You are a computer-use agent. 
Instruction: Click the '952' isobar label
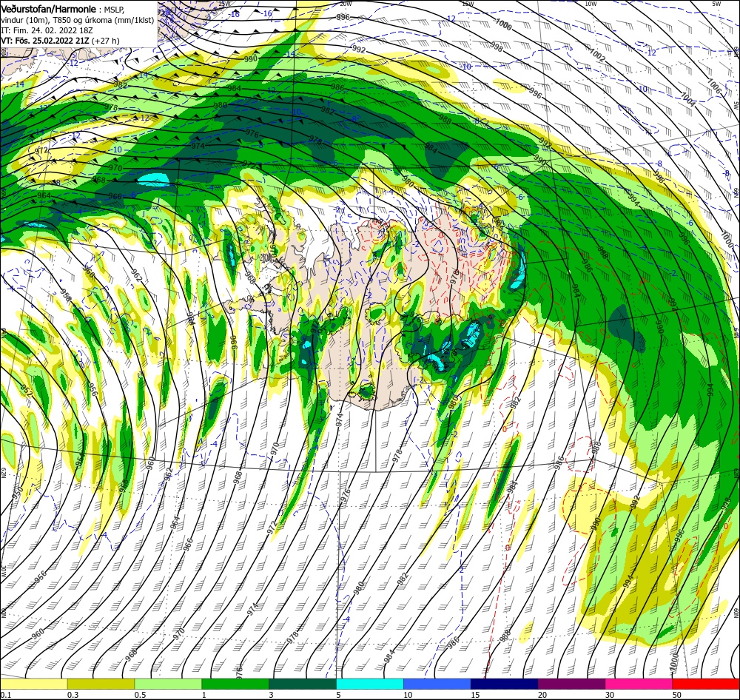27,389
